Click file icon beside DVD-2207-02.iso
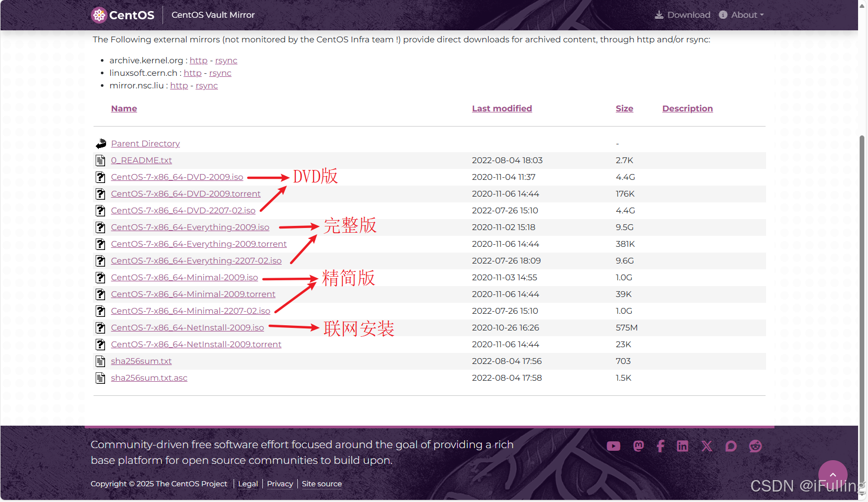 click(101, 211)
